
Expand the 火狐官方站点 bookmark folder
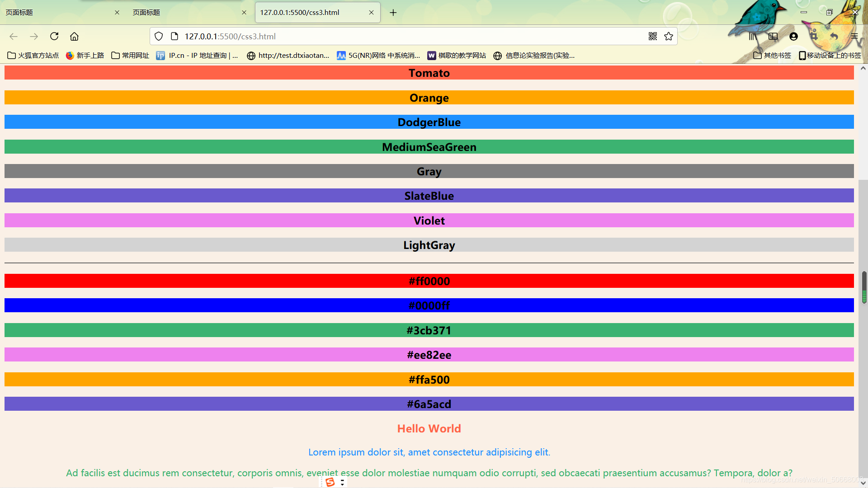click(x=33, y=56)
